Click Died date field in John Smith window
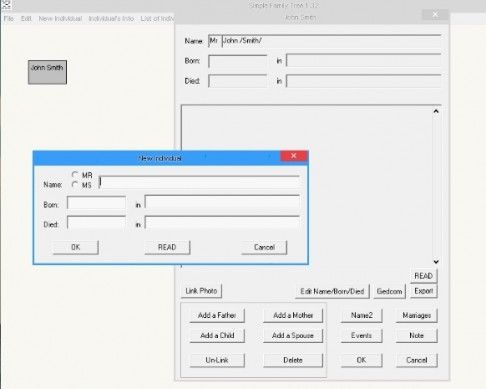Image resolution: width=486 pixels, height=389 pixels. click(x=238, y=81)
